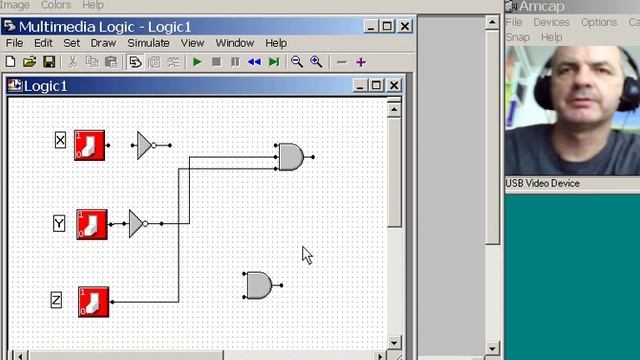Viewport: 640px width, 360px height.
Task: Click Logic1 canvas scroll up arrow
Action: pyautogui.click(x=394, y=109)
